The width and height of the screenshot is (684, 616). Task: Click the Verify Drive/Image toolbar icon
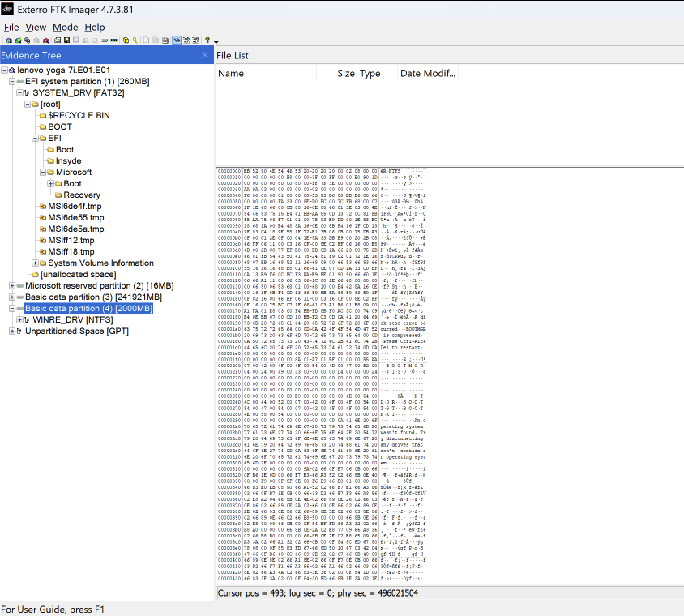point(105,41)
